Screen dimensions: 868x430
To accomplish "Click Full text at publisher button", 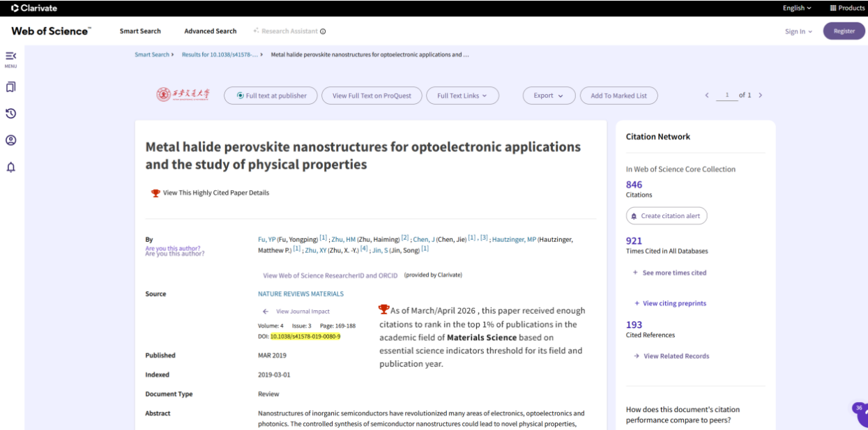I will click(271, 95).
